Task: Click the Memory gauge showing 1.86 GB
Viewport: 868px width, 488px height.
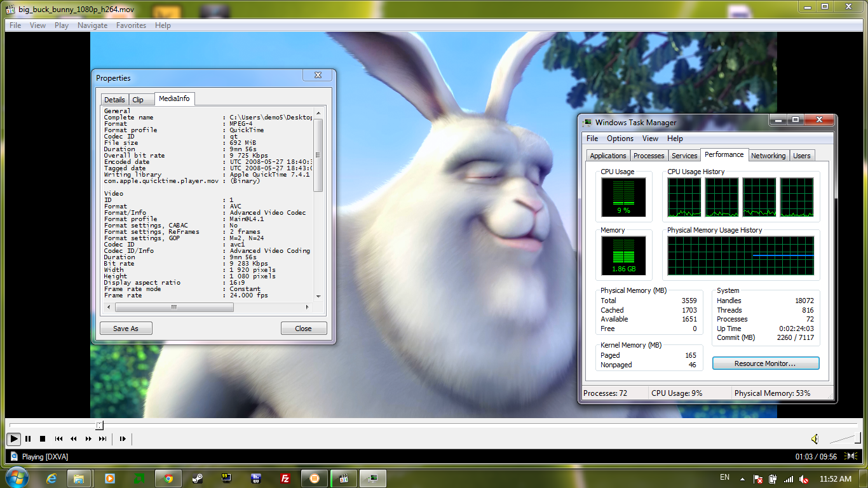Action: 623,255
